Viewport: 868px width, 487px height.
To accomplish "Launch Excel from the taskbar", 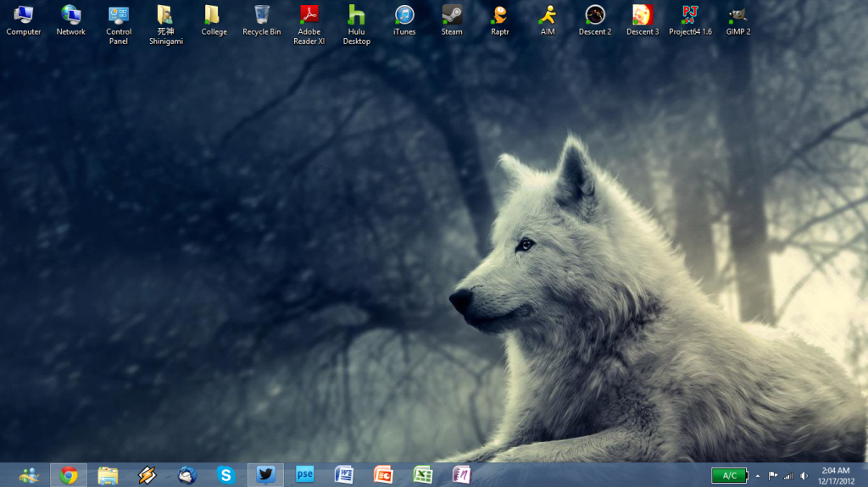I will [422, 475].
